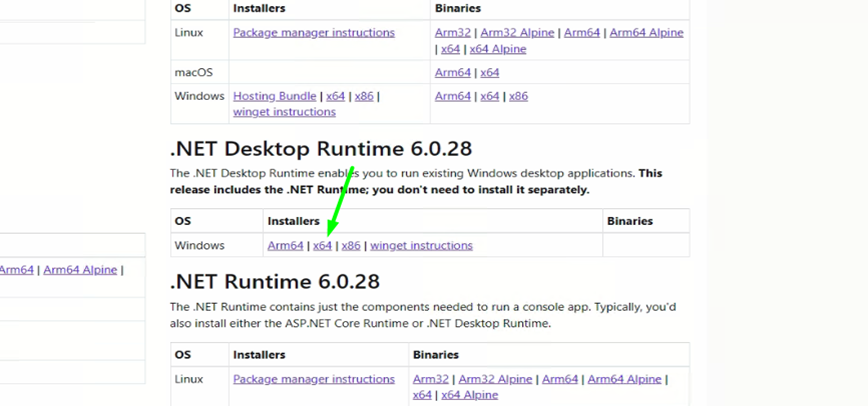Download Windows x86 installer beside Hosting Bundle
The height and width of the screenshot is (406, 868).
[x=364, y=96]
